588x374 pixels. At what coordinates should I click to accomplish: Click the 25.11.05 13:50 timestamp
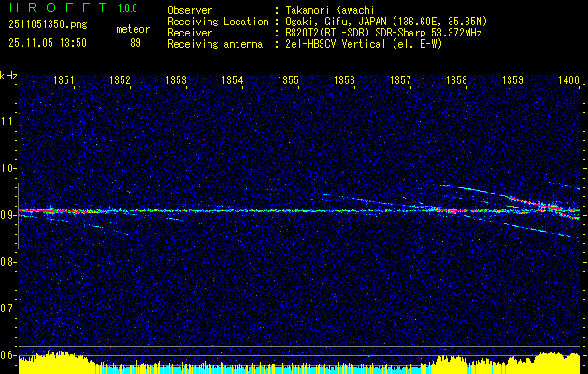point(47,43)
